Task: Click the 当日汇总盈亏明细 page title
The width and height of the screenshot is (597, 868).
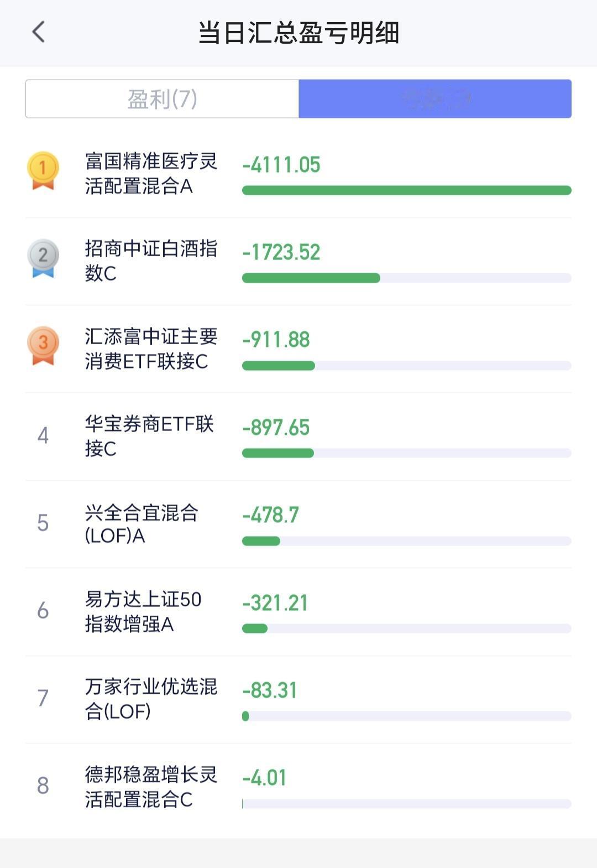Action: tap(298, 33)
